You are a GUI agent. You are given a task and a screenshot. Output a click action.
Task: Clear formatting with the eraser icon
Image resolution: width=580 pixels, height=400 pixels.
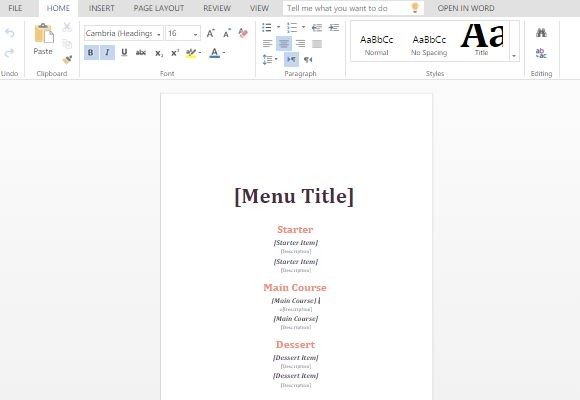(243, 33)
